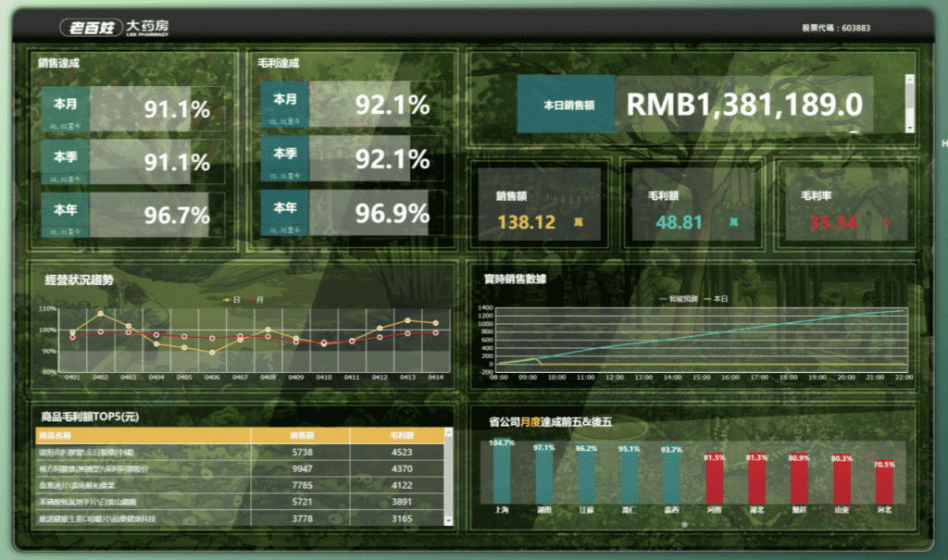The width and height of the screenshot is (948, 560).
Task: Sort by the 商品名稱 column header
Action: coord(143,435)
